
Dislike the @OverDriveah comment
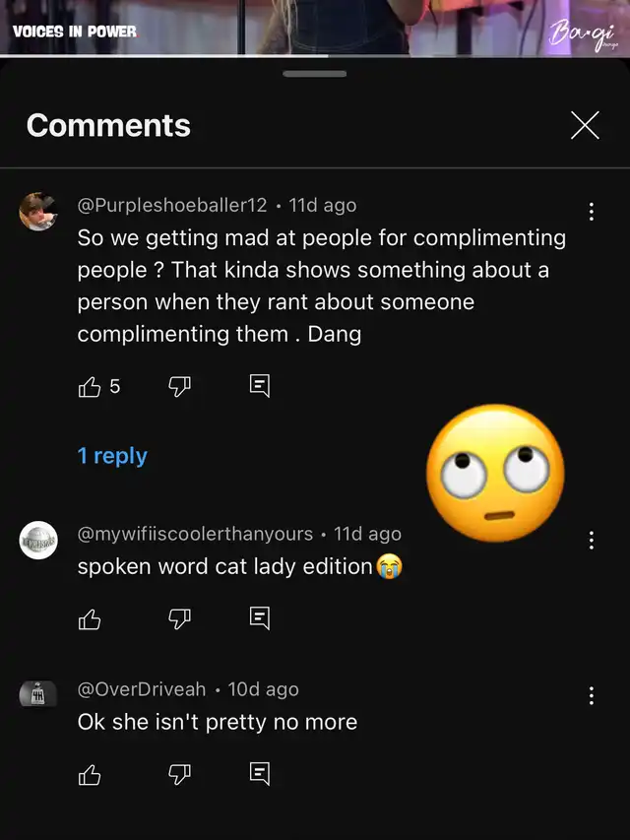[x=179, y=774]
